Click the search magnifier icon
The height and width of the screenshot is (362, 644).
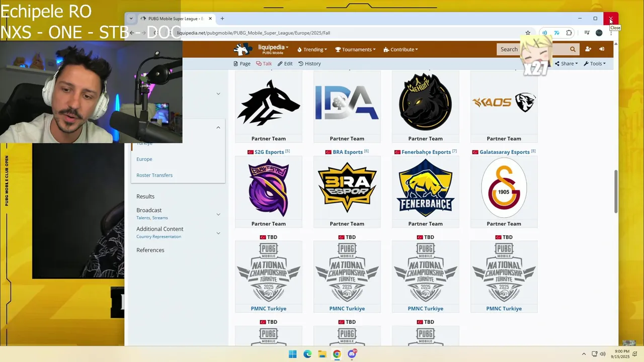pos(573,49)
